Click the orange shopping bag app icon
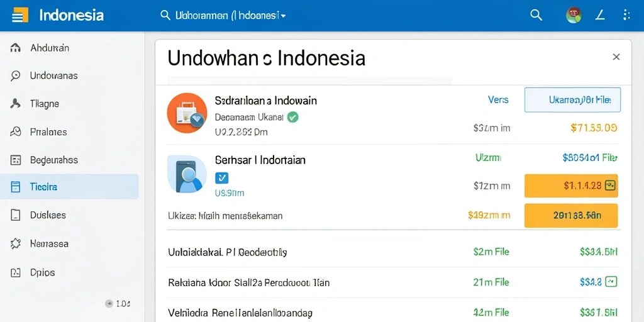This screenshot has width=644, height=322. (187, 113)
